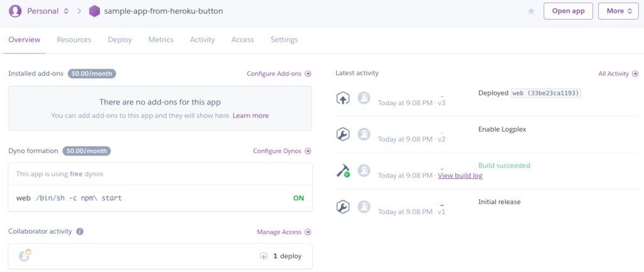Viewport: 644px width, 272px height.
Task: Click the wrench icon beside Enable Logplex
Action: (343, 134)
